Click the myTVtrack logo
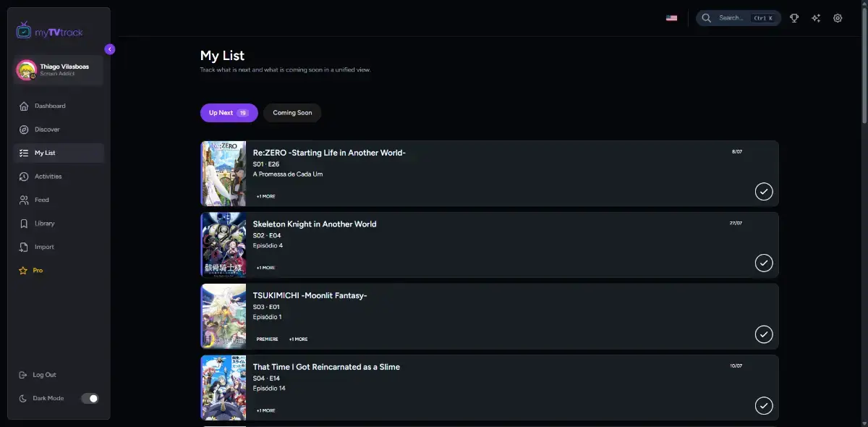Viewport: 868px width, 427px height. (49, 30)
